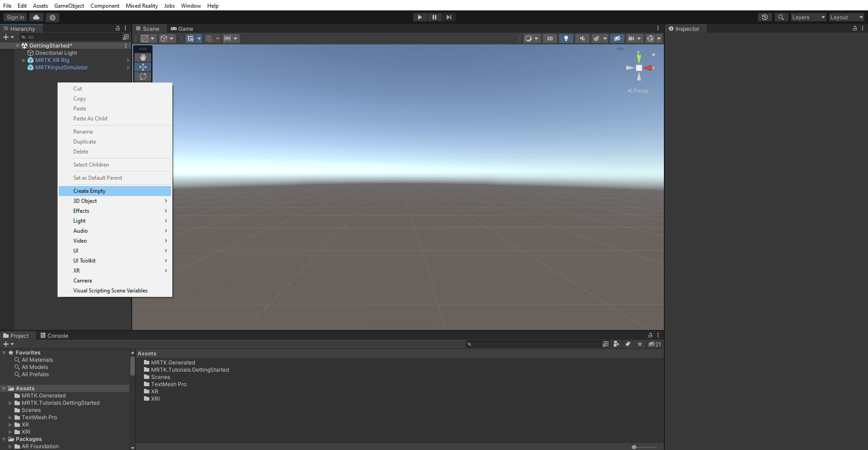Click the Step frame button
This screenshot has width=868, height=450.
pyautogui.click(x=449, y=17)
